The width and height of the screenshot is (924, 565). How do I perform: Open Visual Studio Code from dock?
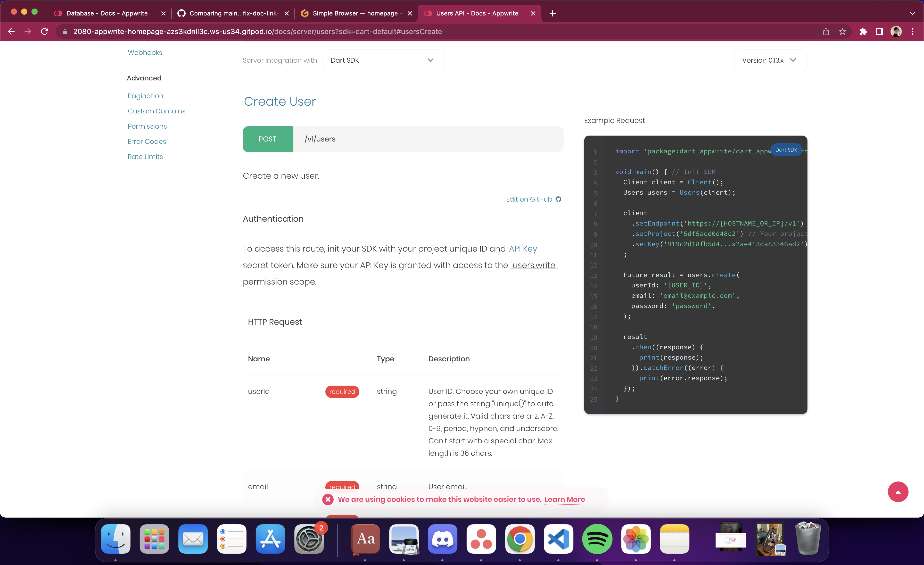coord(558,539)
